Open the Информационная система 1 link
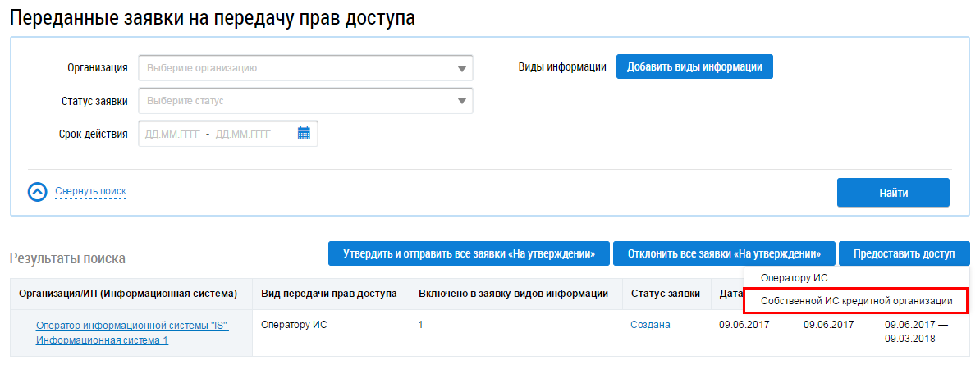 point(102,340)
